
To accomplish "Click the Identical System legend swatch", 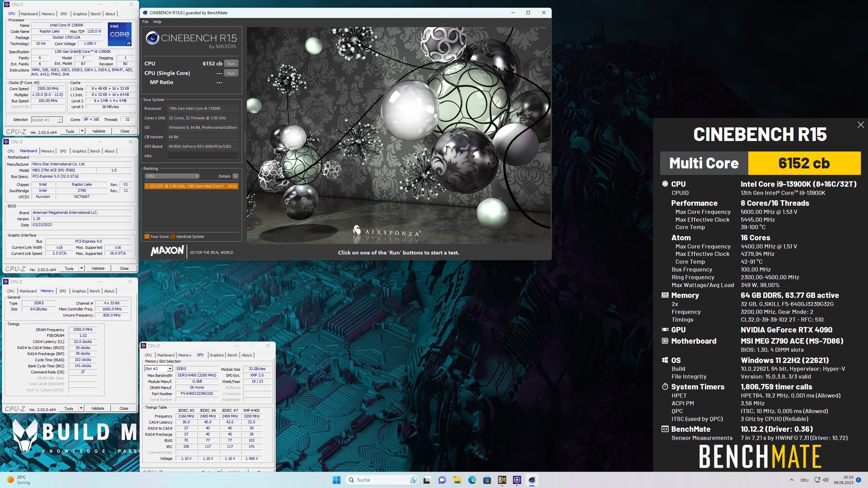I will 173,237.
